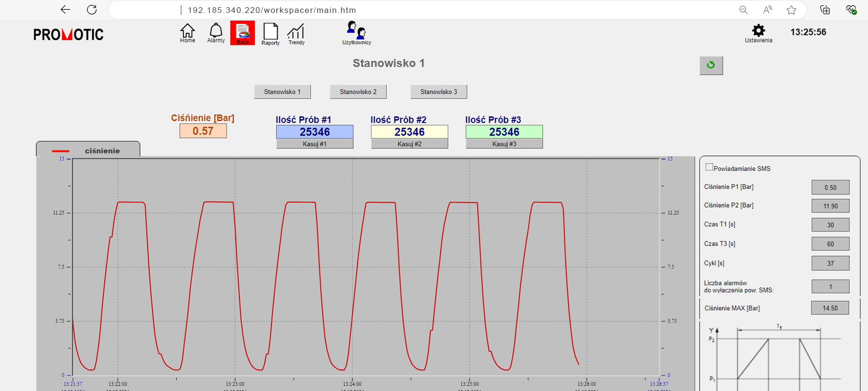This screenshot has width=868, height=391.
Task: Click the browser address bar URL
Action: (271, 10)
